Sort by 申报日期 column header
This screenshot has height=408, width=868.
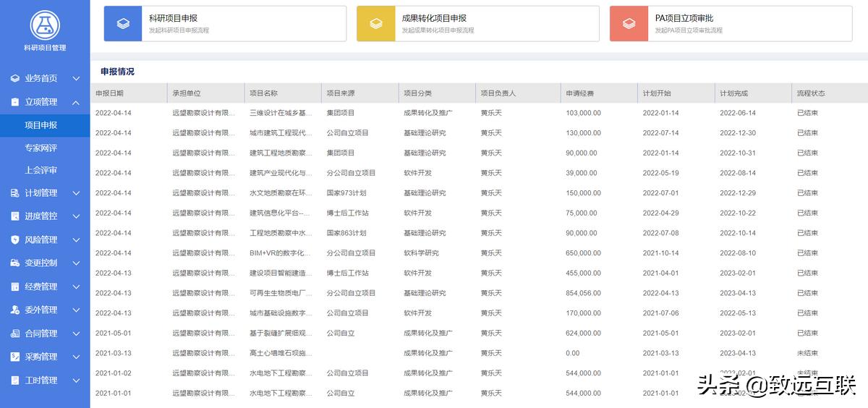[109, 93]
